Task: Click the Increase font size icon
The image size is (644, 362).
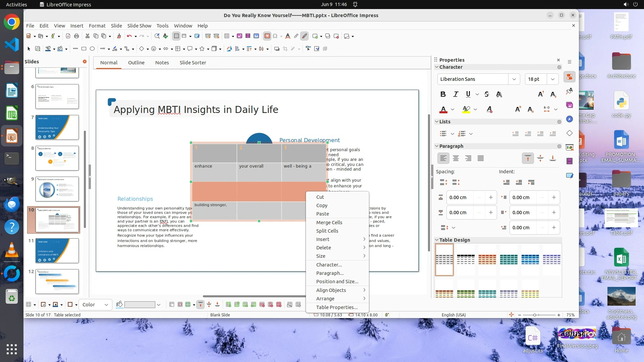Action: click(x=541, y=94)
